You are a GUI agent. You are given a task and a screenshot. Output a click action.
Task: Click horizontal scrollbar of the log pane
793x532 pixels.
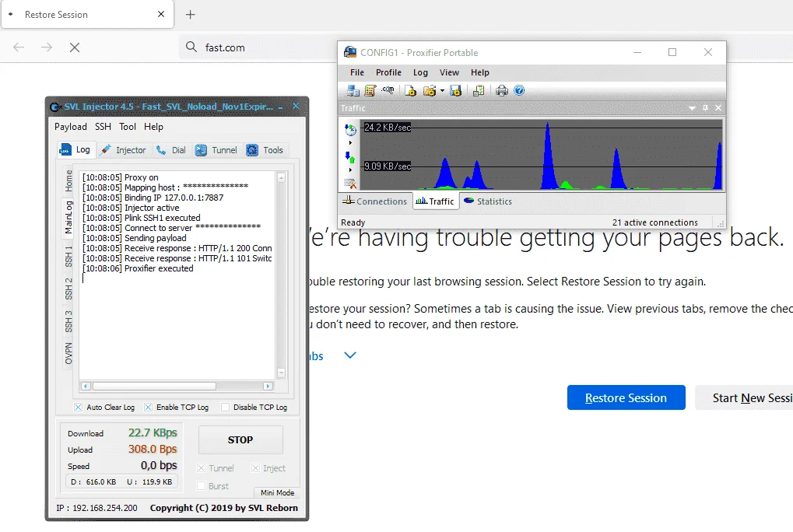[177, 386]
